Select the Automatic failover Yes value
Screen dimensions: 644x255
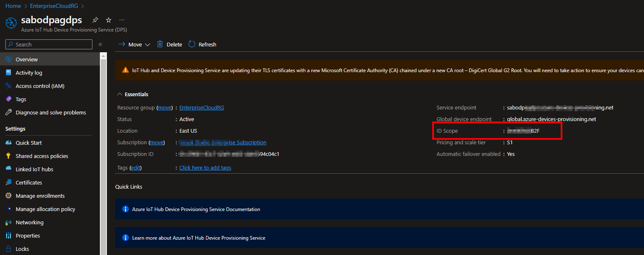[x=511, y=154]
